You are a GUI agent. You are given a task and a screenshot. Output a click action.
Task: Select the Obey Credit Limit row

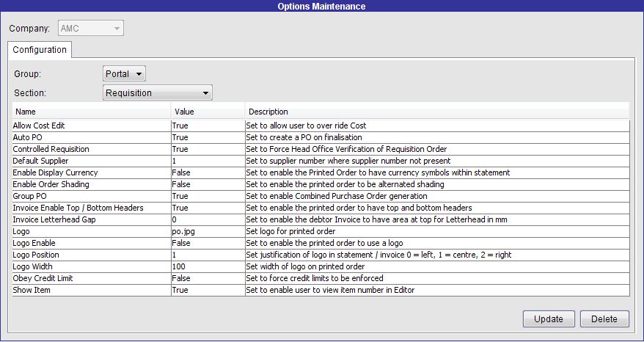coord(321,278)
